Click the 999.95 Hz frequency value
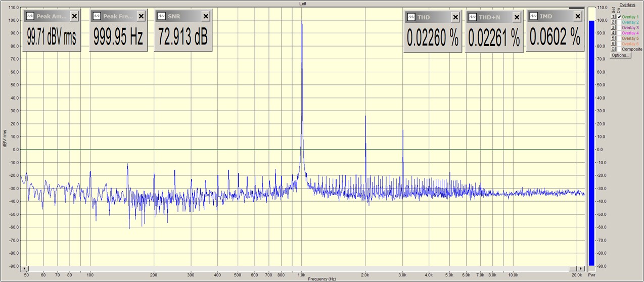Screen dimensions: 644x282 click(x=118, y=37)
